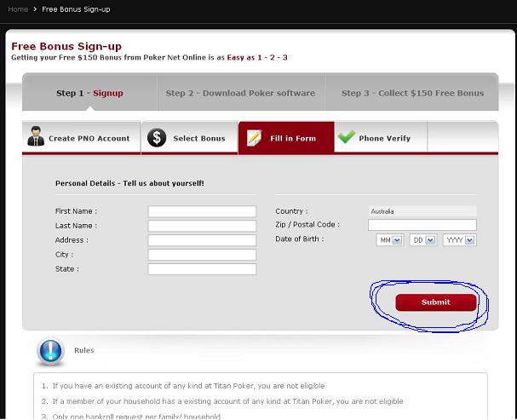Open the YYYY year dropdown

(x=460, y=240)
